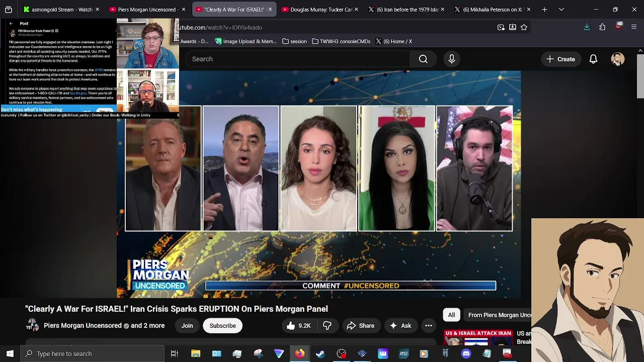Select the From Piers Morgan Unc... chip
Viewport: 644px width, 362px height.
498,315
